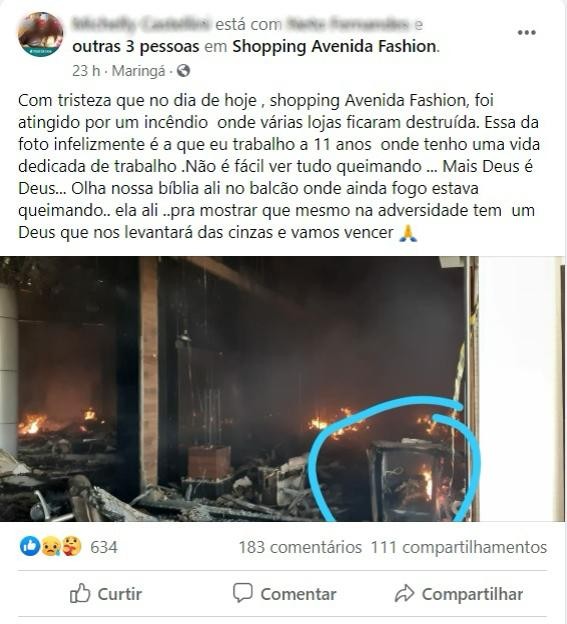Viewport: 567px width, 624px height.
Task: Click the poster's profile picture
Action: (41, 34)
